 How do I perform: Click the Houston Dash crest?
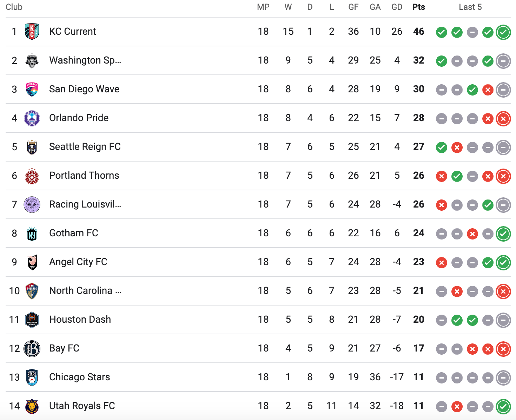pos(32,320)
